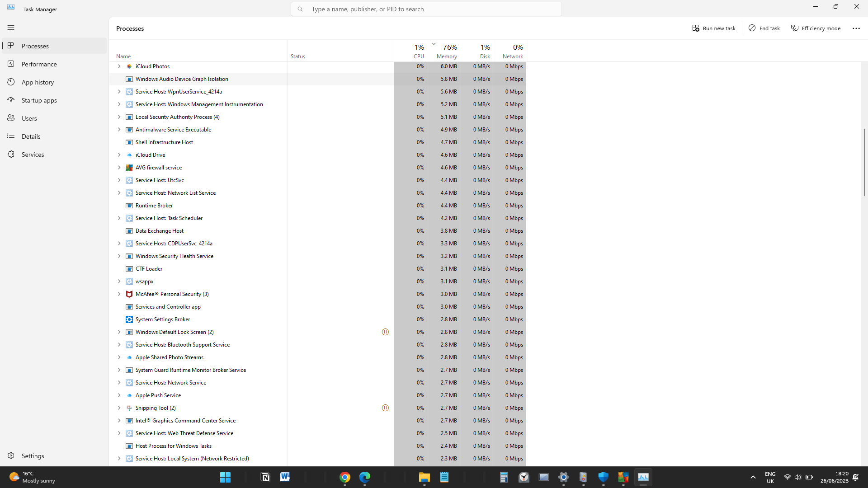Expand McAfee Personal Security process group
The width and height of the screenshot is (868, 488).
click(119, 294)
